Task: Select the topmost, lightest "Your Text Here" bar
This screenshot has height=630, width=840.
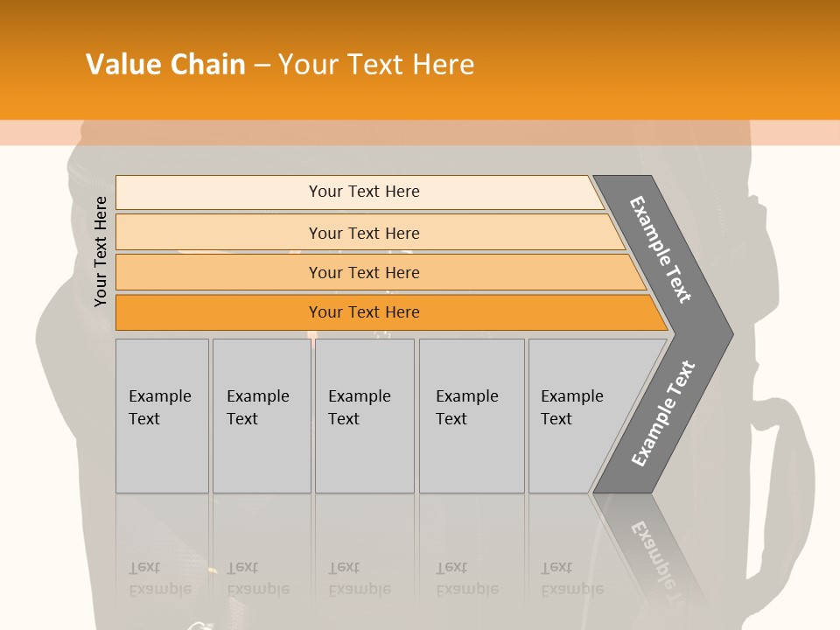Action: point(364,192)
